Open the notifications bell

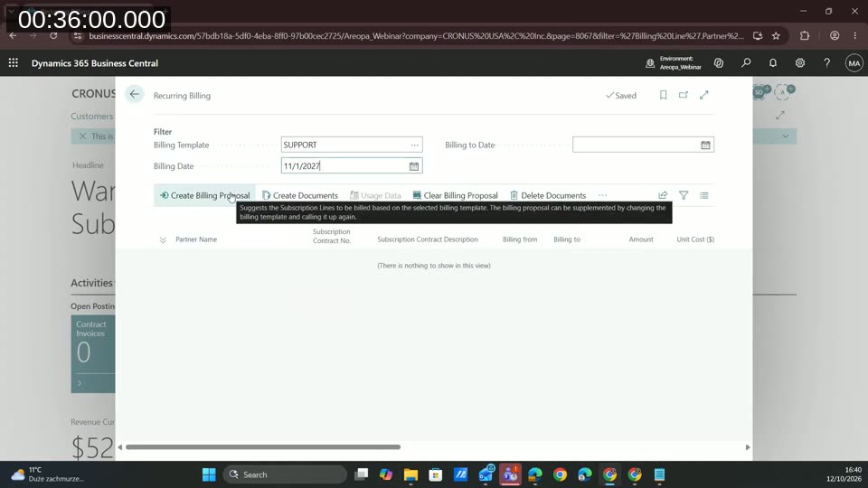point(773,63)
